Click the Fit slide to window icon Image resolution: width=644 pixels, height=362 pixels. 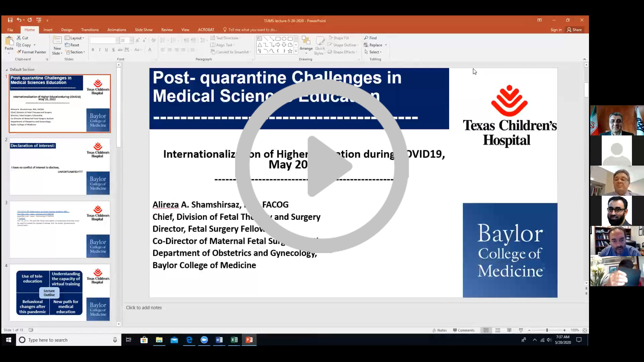(585, 330)
